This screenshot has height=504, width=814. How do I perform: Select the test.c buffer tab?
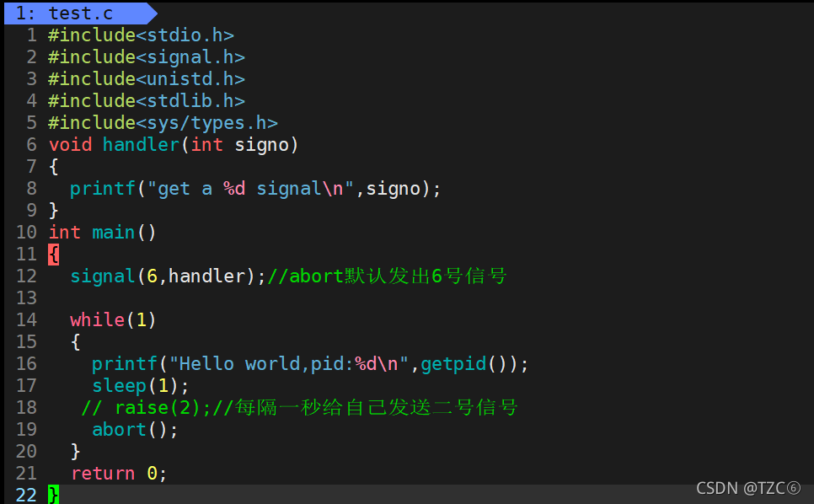(x=78, y=13)
